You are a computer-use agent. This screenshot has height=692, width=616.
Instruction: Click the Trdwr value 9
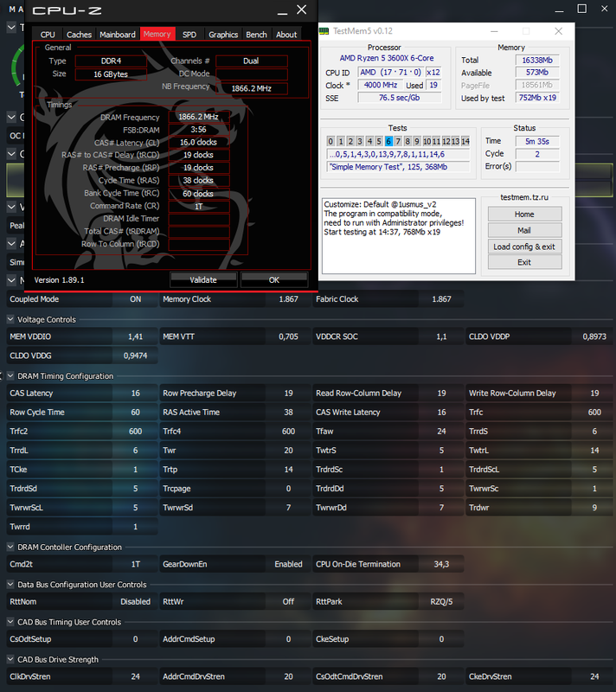pos(594,508)
